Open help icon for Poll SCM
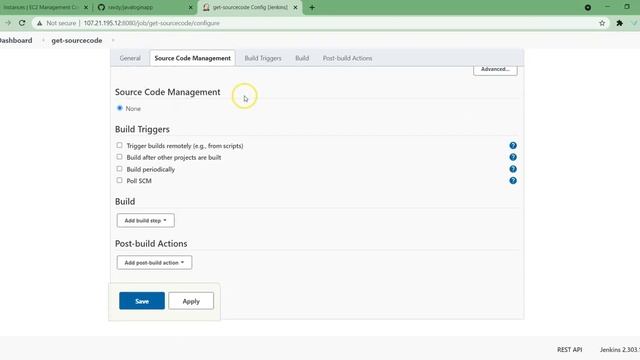Viewport: 640px width, 360px height. (x=513, y=180)
